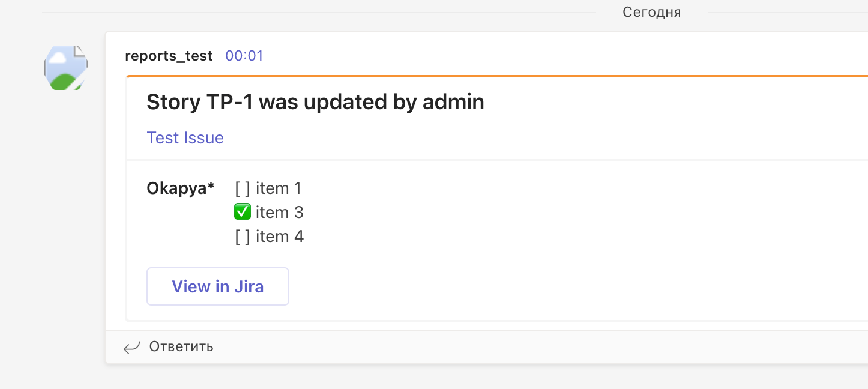Click the reply arrow icon
Viewport: 868px width, 389px height.
click(131, 347)
